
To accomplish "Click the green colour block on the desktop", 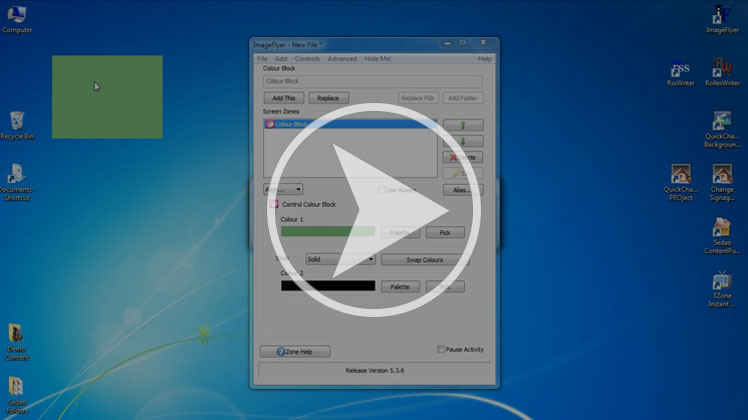I will 107,97.
